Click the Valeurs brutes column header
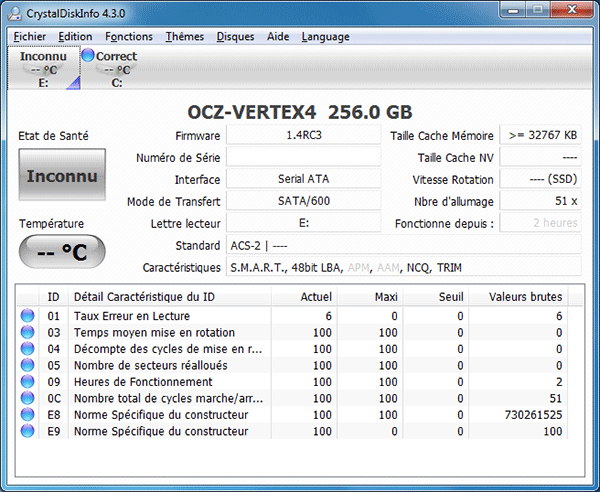The height and width of the screenshot is (492, 600). pos(518,297)
